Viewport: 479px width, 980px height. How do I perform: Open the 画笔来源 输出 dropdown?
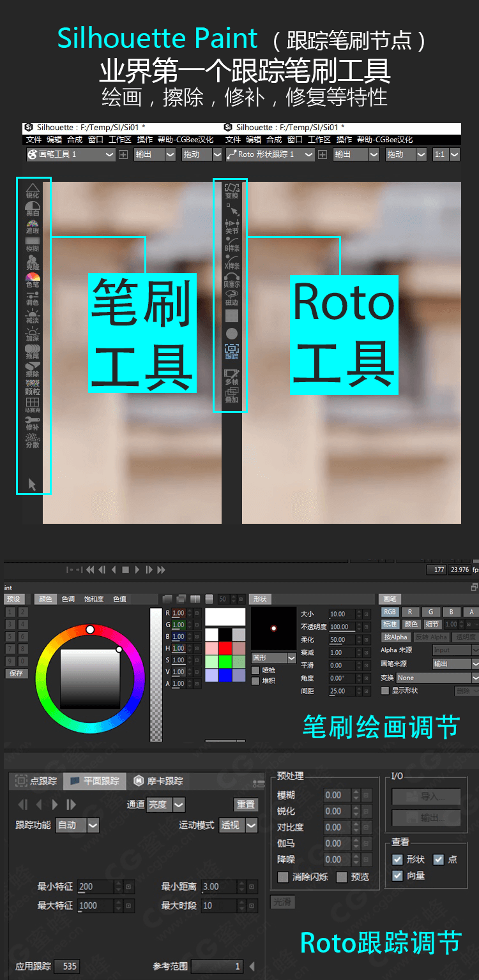[x=455, y=664]
